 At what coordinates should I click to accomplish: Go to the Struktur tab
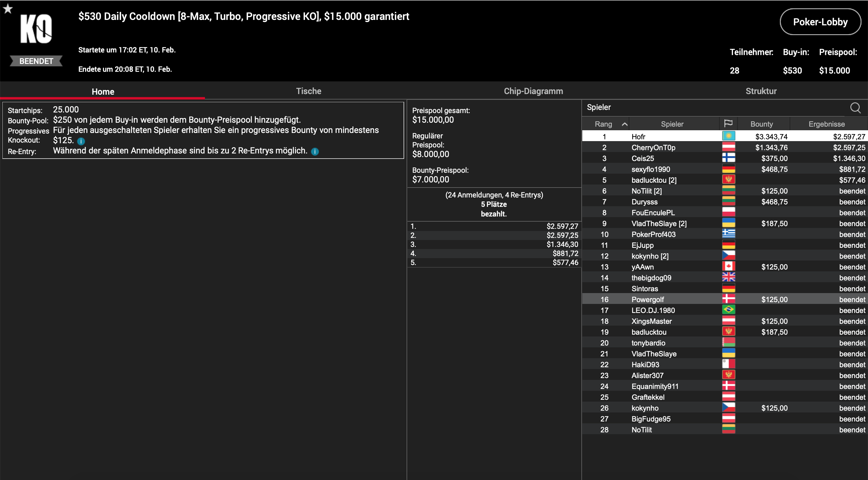coord(761,91)
